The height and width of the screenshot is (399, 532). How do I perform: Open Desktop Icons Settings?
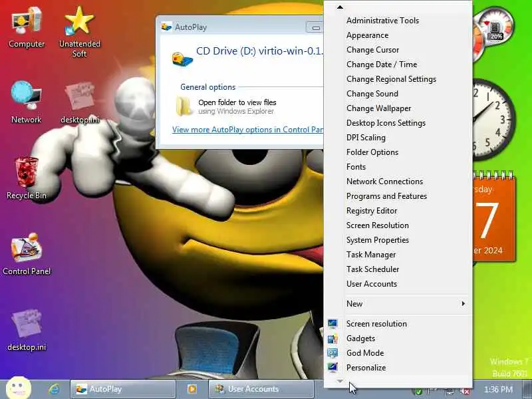point(386,123)
